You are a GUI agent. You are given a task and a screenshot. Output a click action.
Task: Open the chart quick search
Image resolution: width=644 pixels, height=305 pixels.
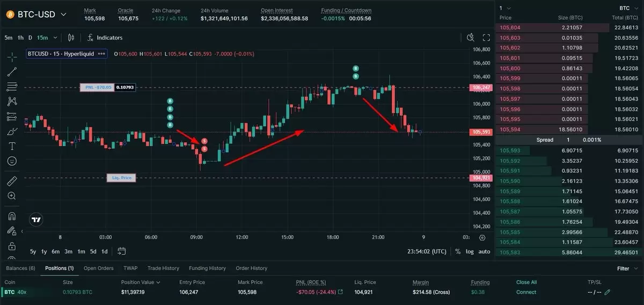tap(471, 38)
